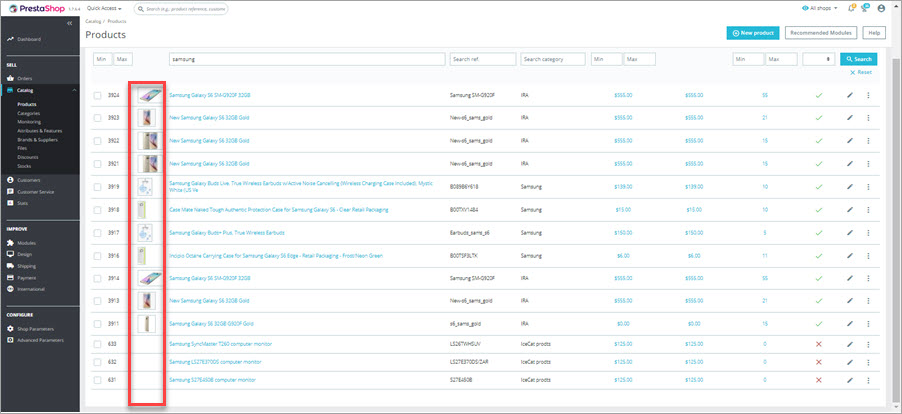
Task: Open the orders cart notification icon
Action: [865, 9]
